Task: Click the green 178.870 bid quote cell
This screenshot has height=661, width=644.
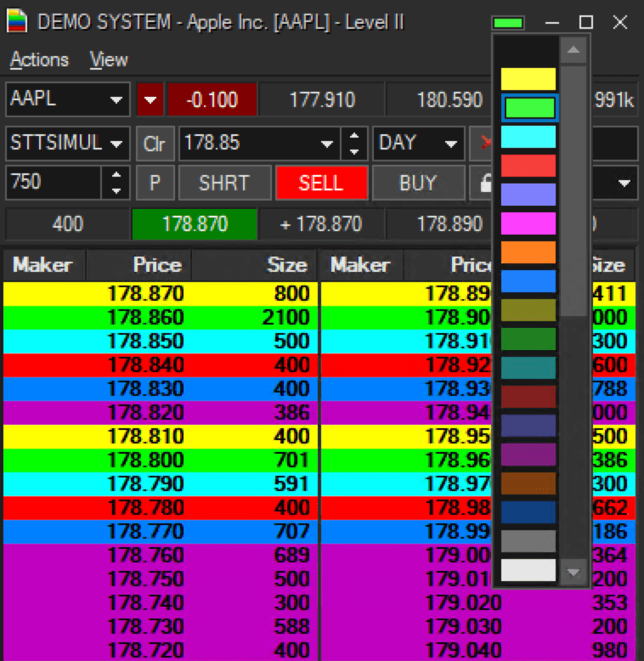Action: (195, 223)
